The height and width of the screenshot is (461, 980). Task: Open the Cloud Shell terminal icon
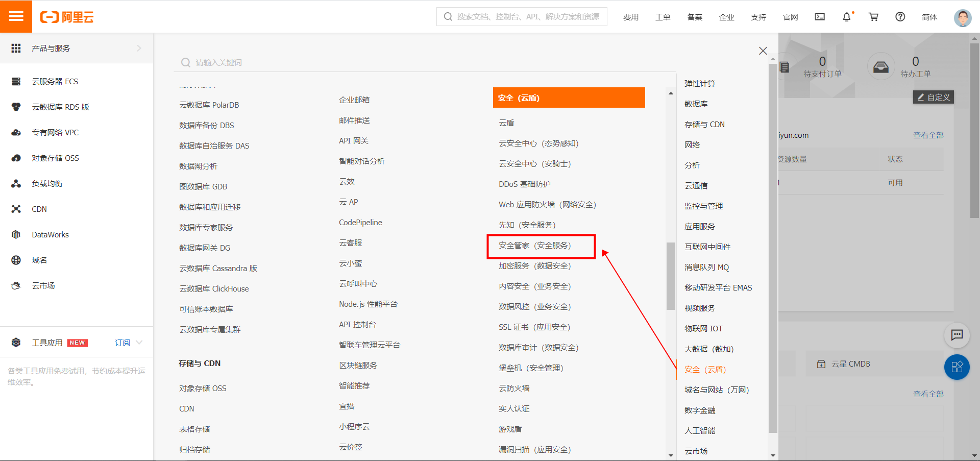(x=820, y=17)
